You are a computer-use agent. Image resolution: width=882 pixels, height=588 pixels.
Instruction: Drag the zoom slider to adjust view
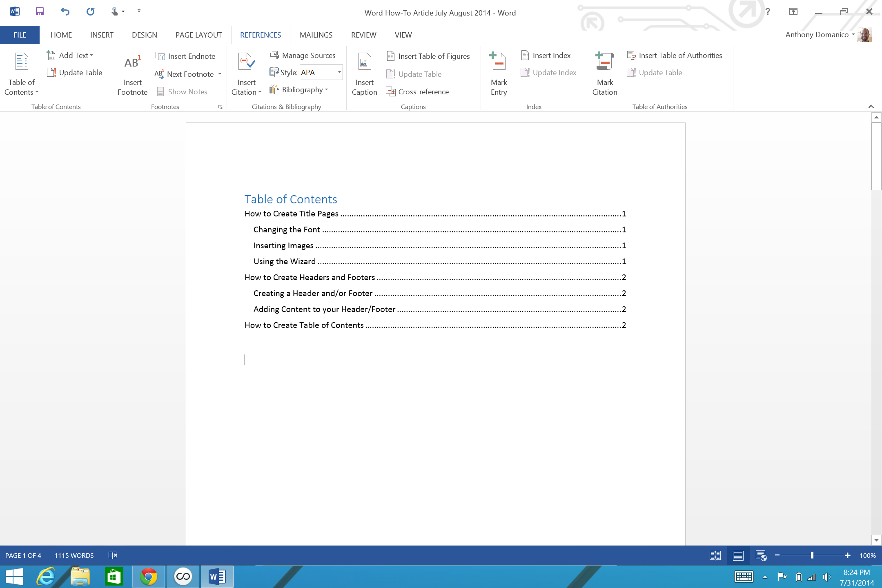(x=813, y=555)
